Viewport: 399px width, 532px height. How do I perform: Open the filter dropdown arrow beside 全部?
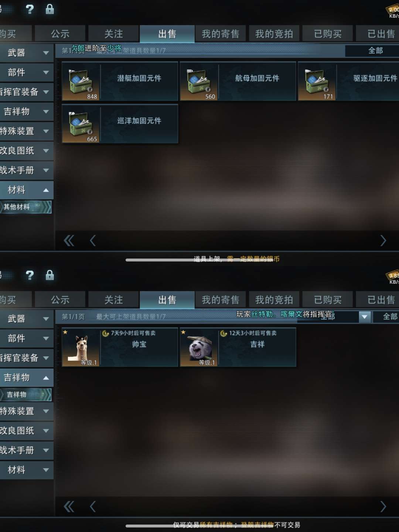tap(365, 317)
